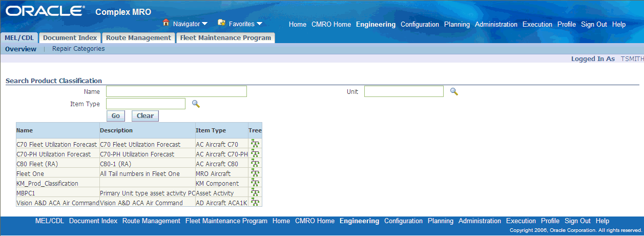Click Planning link in footer
The image size is (644, 236).
(441, 221)
